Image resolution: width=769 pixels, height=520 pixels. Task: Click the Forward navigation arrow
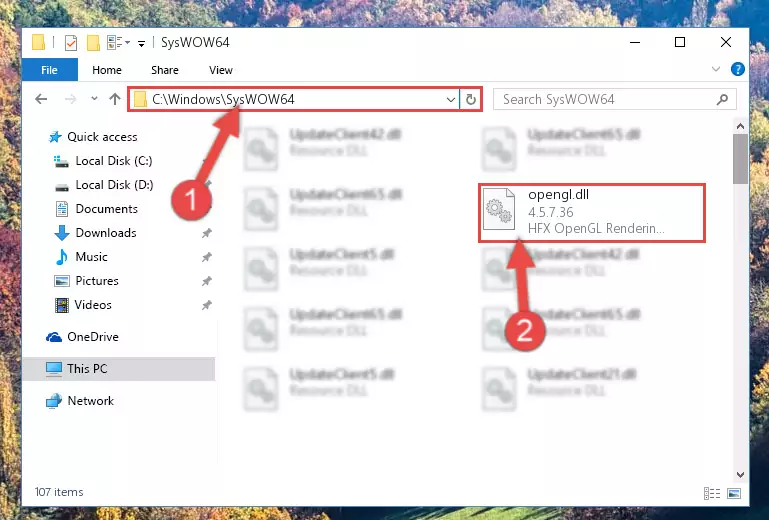click(71, 99)
